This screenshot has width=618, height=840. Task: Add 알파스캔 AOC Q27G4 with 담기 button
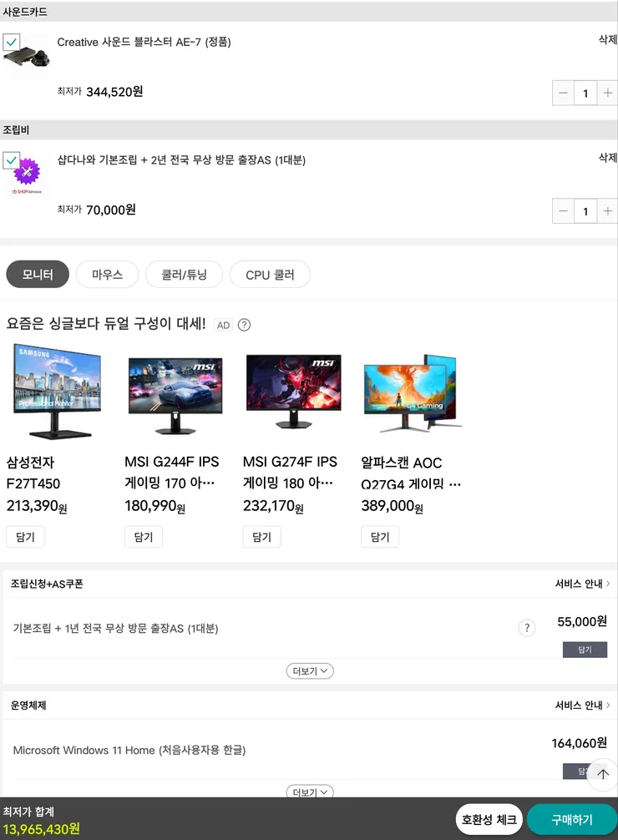pyautogui.click(x=380, y=537)
